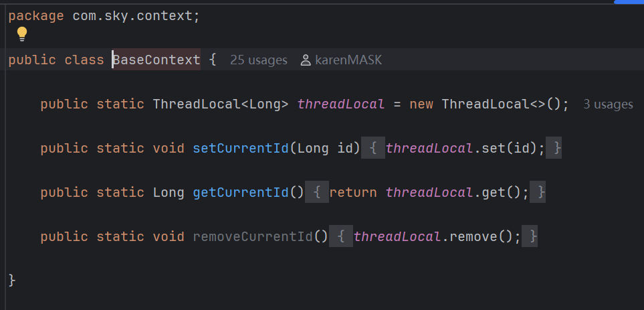Screen dimensions: 644x310
Task: Open the karenMASK author hint
Action: pos(348,60)
